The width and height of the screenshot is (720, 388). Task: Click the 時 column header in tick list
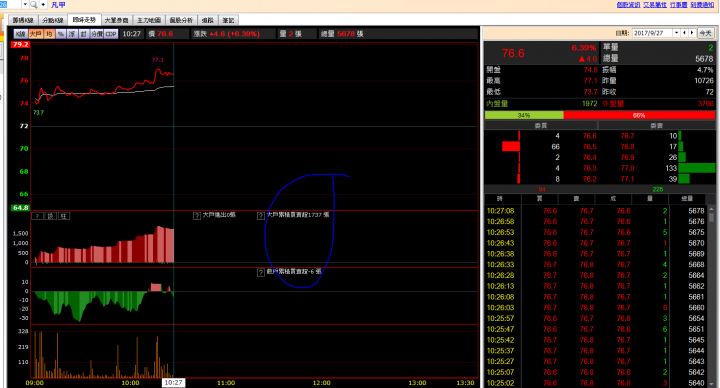coord(500,199)
